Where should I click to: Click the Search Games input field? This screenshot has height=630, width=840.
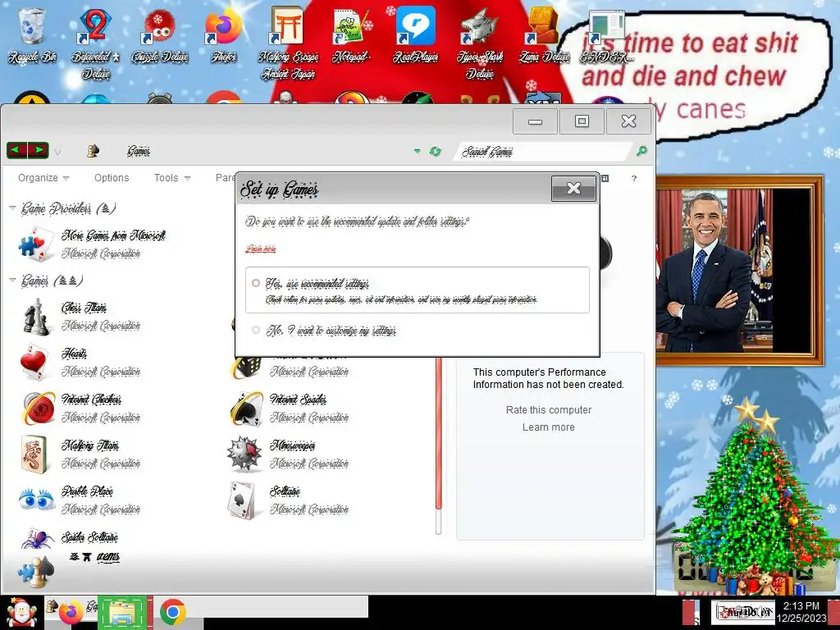pos(543,152)
